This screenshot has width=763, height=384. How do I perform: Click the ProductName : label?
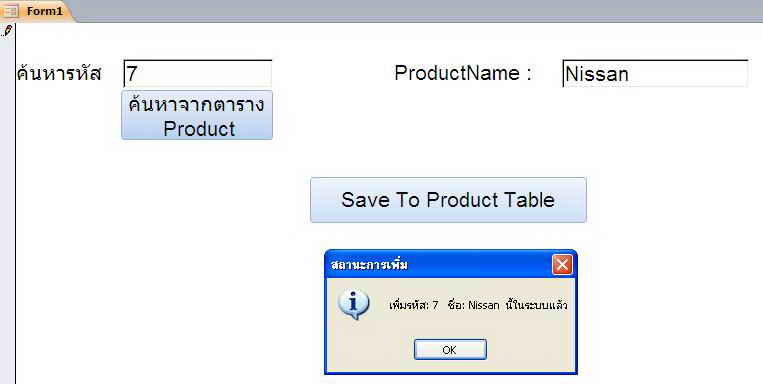click(x=462, y=73)
